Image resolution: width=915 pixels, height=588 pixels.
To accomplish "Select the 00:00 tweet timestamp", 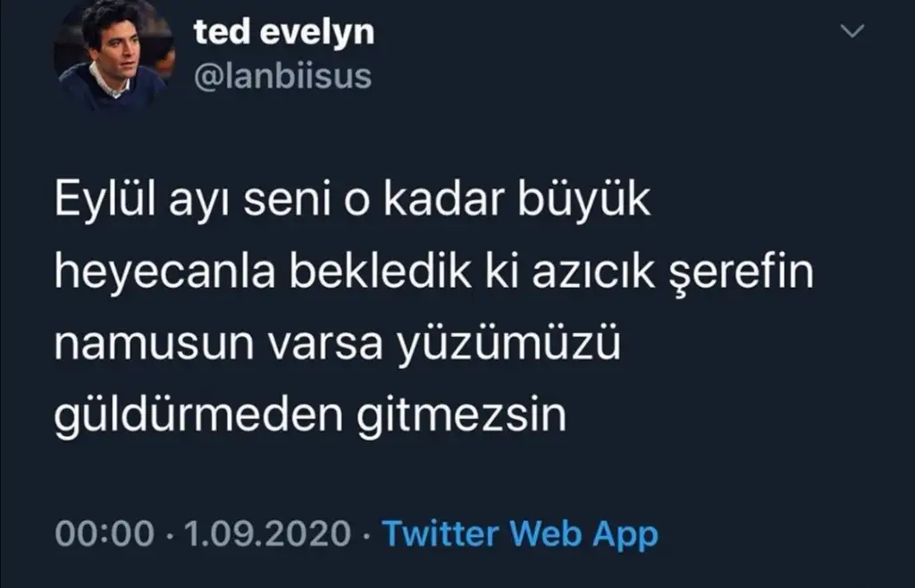I will coord(105,533).
